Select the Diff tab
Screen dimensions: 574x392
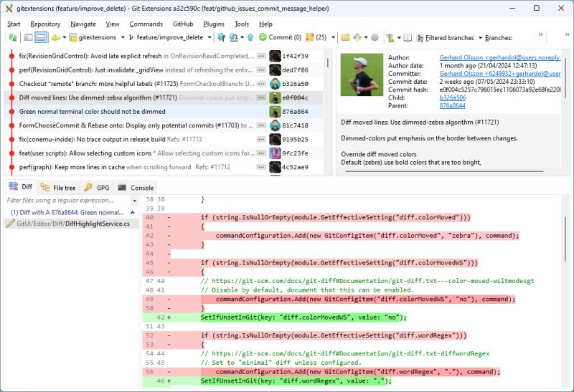click(21, 187)
